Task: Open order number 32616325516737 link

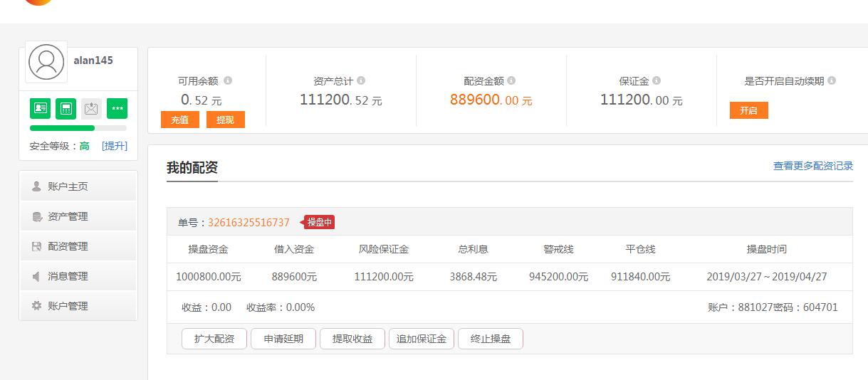Action: (x=249, y=223)
